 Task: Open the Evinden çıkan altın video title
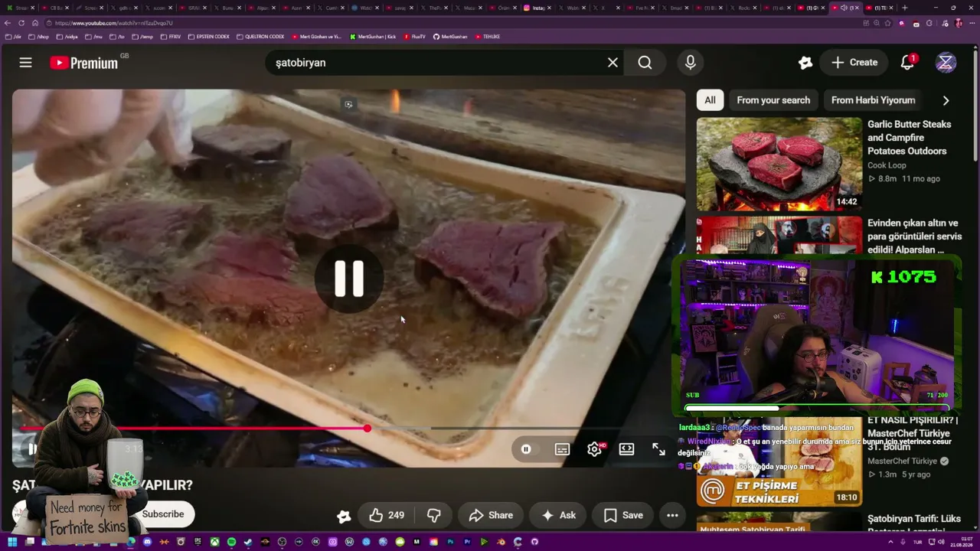[x=913, y=236]
